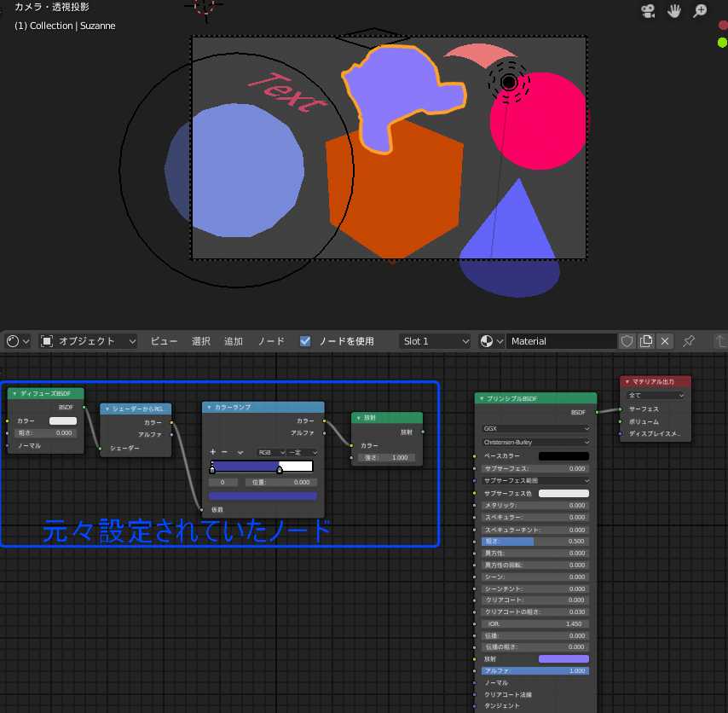Click the Color Ramp カラー output socket

pyautogui.click(x=324, y=420)
